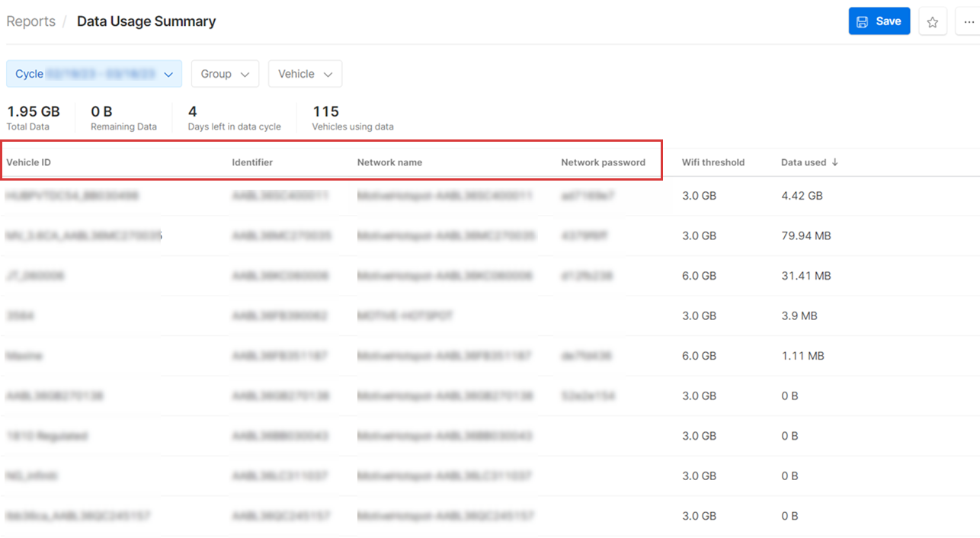Click the Data used column header
980x538 pixels.
pyautogui.click(x=803, y=162)
